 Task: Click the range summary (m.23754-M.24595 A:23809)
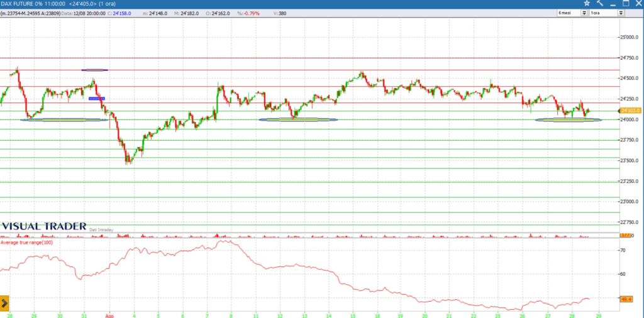[x=30, y=14]
